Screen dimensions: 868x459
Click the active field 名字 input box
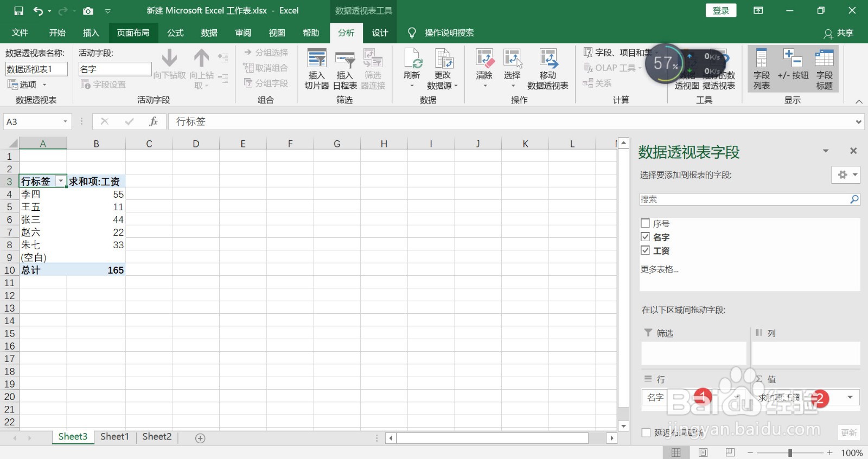(115, 69)
